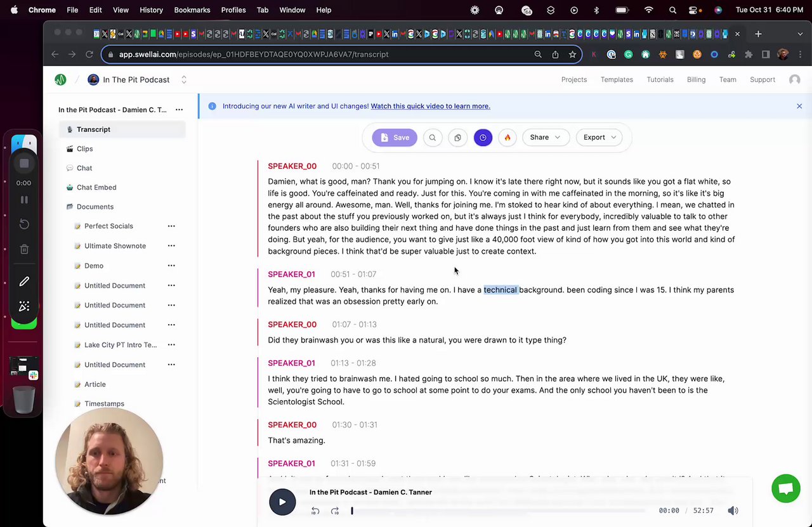Rewind the audio player
Screen dimensions: 812x527
[315, 511]
